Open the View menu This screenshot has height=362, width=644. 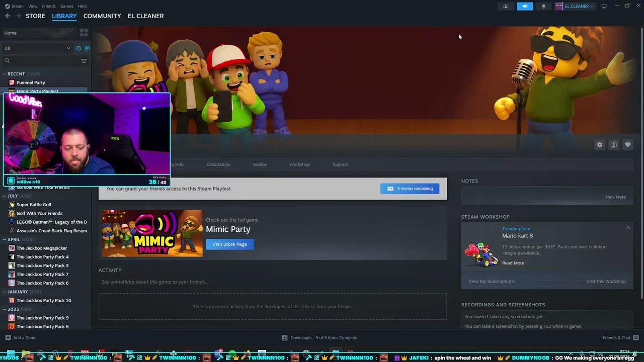(x=33, y=6)
